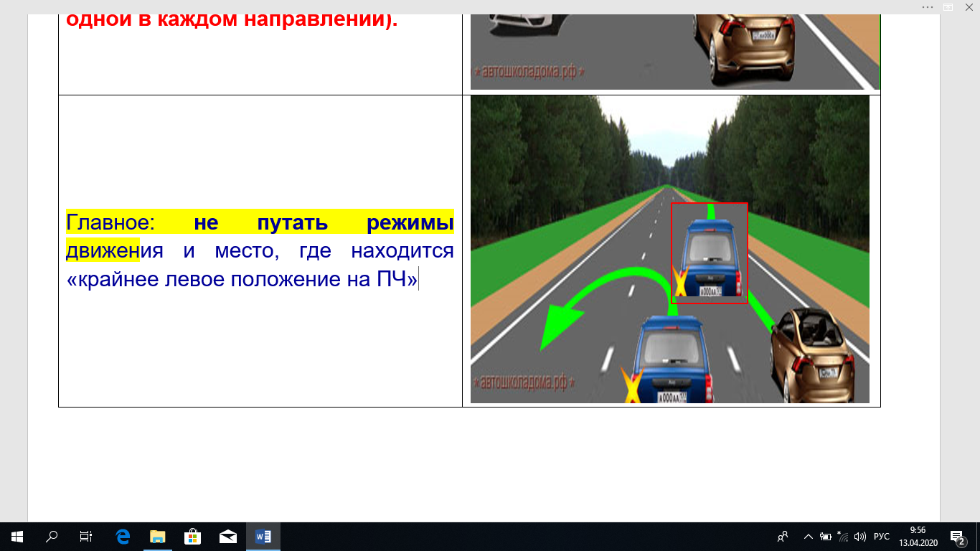The height and width of the screenshot is (551, 980).
Task: Open Microsoft Store from taskbar
Action: (193, 536)
